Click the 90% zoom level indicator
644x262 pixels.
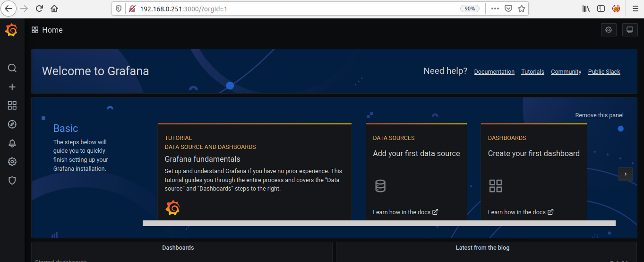pyautogui.click(x=470, y=9)
